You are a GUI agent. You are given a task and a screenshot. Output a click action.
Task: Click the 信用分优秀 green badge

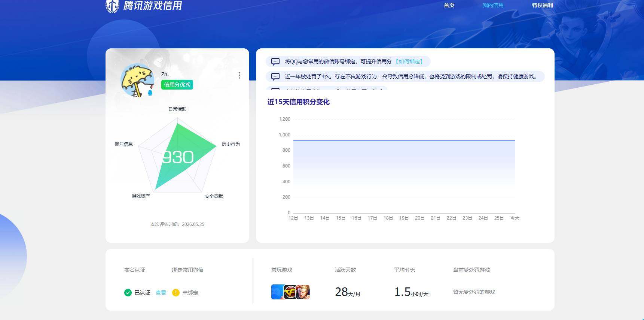pyautogui.click(x=177, y=85)
